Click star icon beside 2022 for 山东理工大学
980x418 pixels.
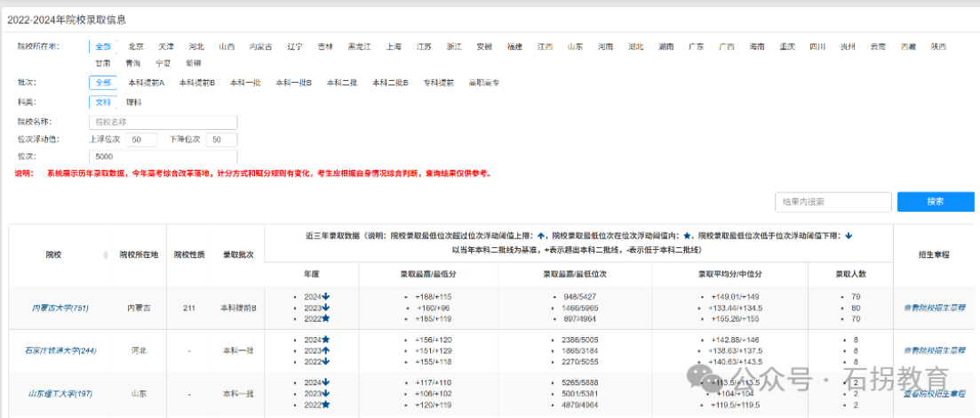pos(326,405)
